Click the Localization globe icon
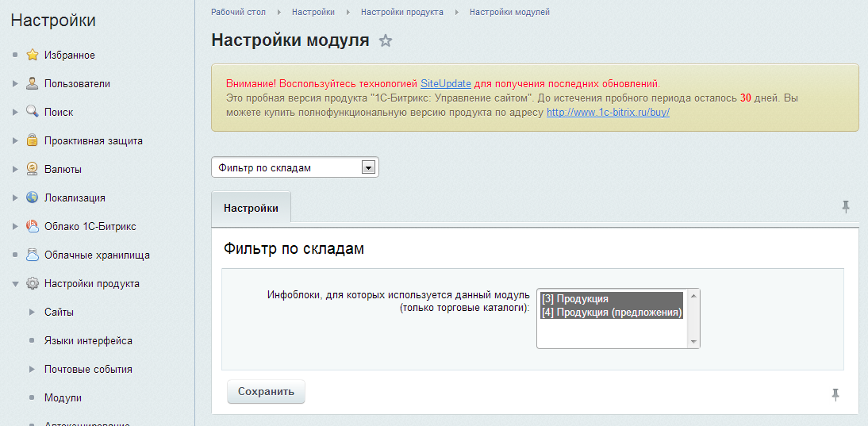Image resolution: width=868 pixels, height=426 pixels. tap(33, 198)
